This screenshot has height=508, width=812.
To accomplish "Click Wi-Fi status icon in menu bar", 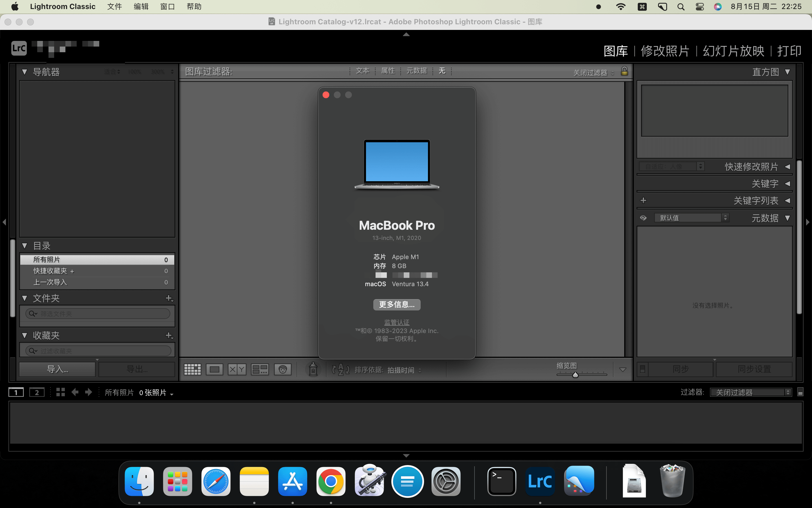I will click(x=621, y=7).
